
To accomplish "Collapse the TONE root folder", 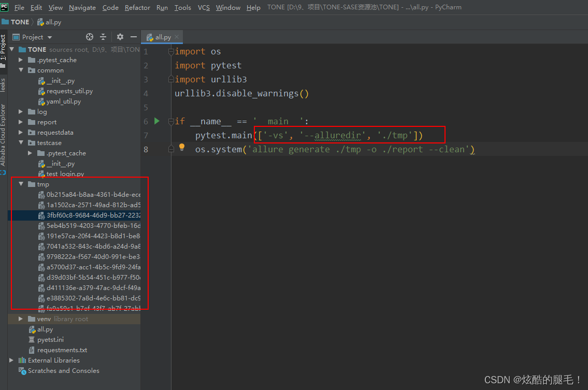I will [11, 49].
